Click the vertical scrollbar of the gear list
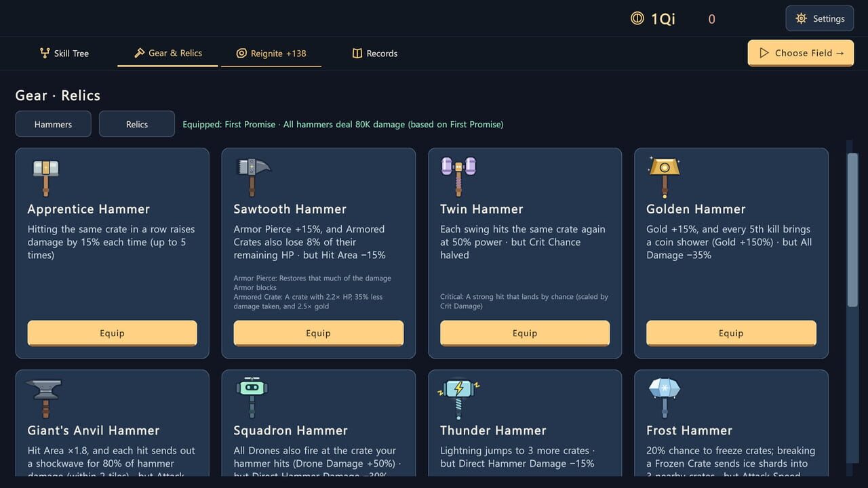The height and width of the screenshot is (488, 868). [852, 230]
